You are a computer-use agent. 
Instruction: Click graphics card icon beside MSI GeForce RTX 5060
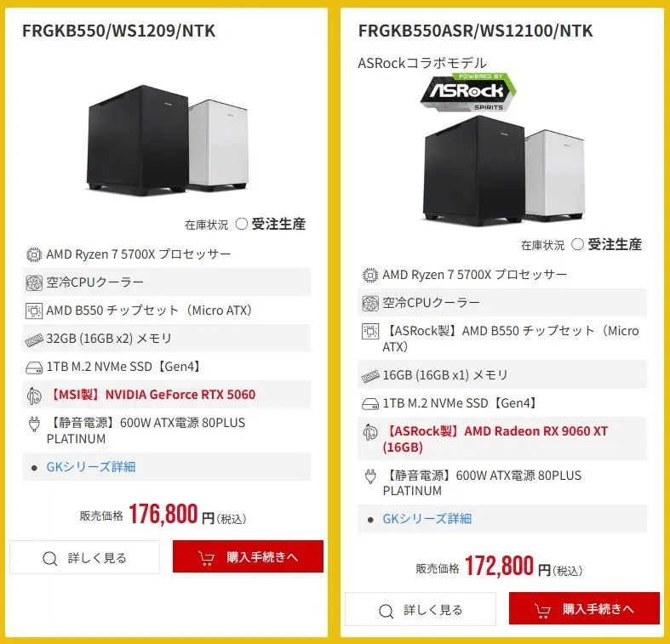34,395
